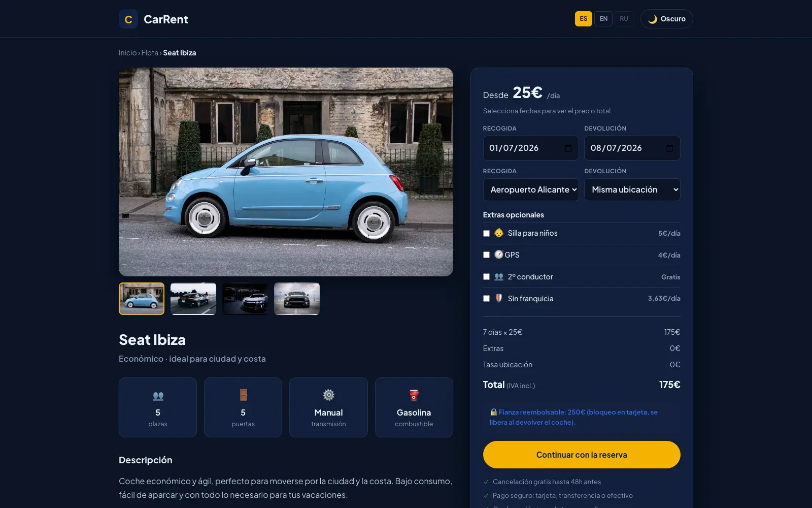This screenshot has width=812, height=508.
Task: Click the pickup date field 01/07/2026
Action: pos(531,148)
